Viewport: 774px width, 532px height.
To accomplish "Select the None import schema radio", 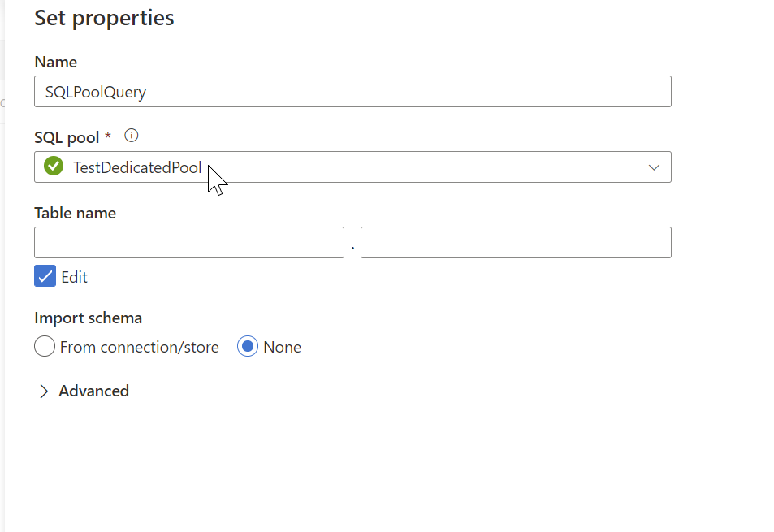I will (247, 346).
